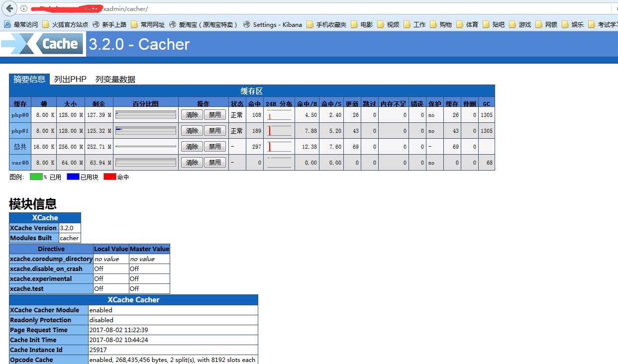Click the green 已用 legend swatch
The height and width of the screenshot is (364, 618).
(36, 177)
